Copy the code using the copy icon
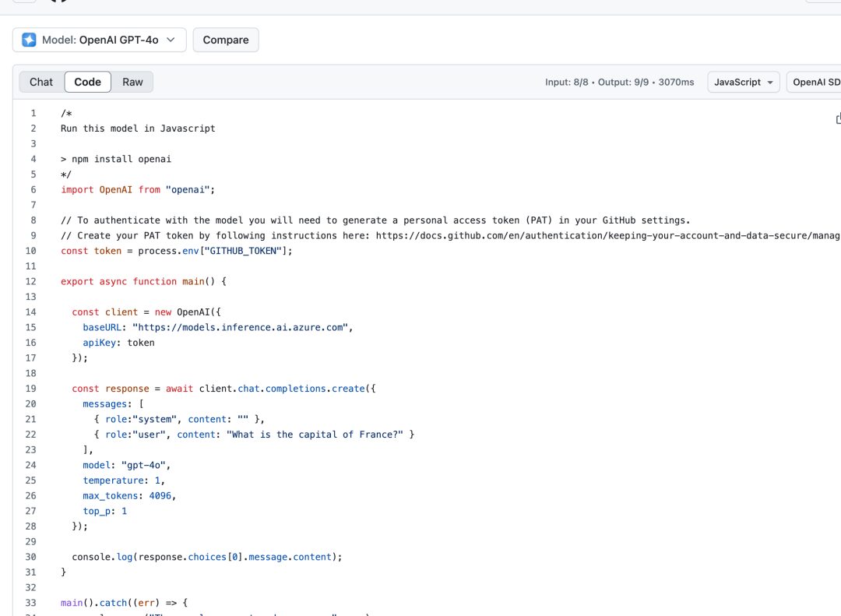 coord(837,118)
